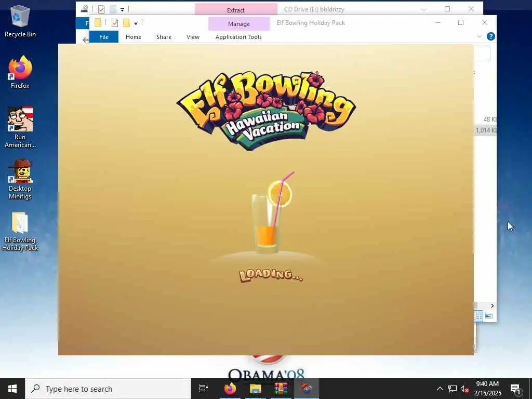Open the notification action center
532x399 pixels.
[515, 389]
